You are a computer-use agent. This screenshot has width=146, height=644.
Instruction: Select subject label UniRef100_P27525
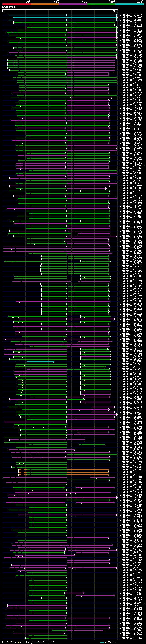pos(131,366)
